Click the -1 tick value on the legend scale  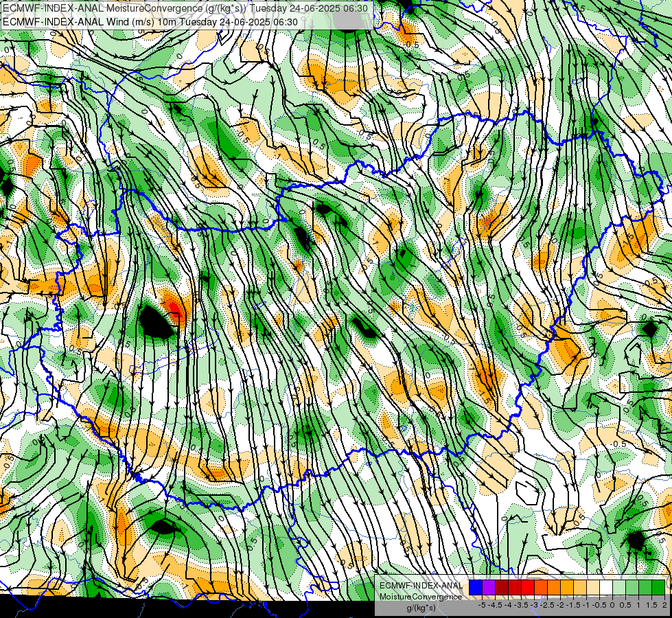586,605
